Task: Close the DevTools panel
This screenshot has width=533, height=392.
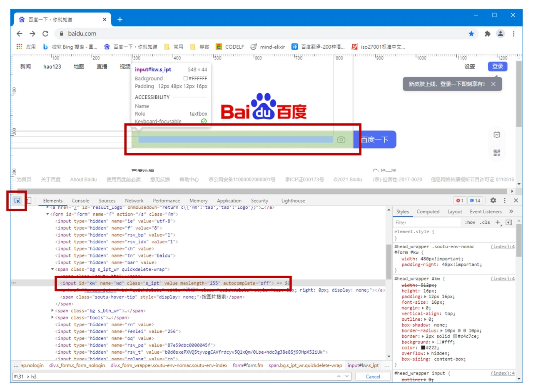Action: (516, 201)
